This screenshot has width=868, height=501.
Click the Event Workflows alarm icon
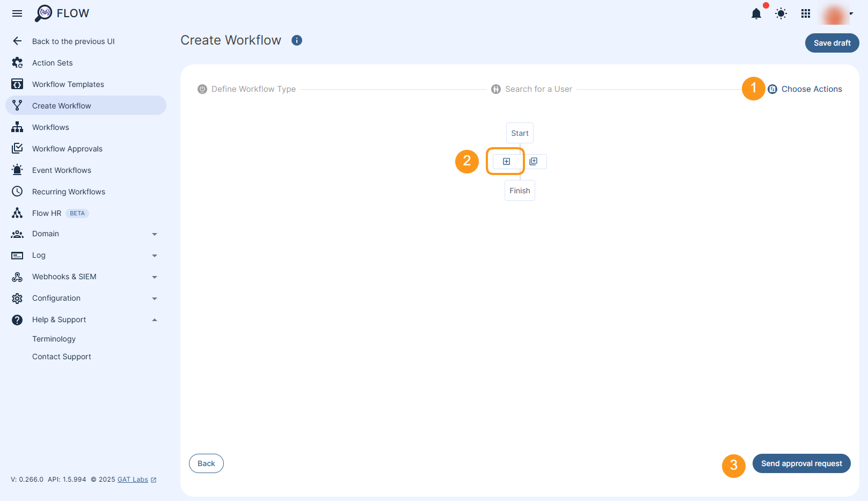(17, 170)
